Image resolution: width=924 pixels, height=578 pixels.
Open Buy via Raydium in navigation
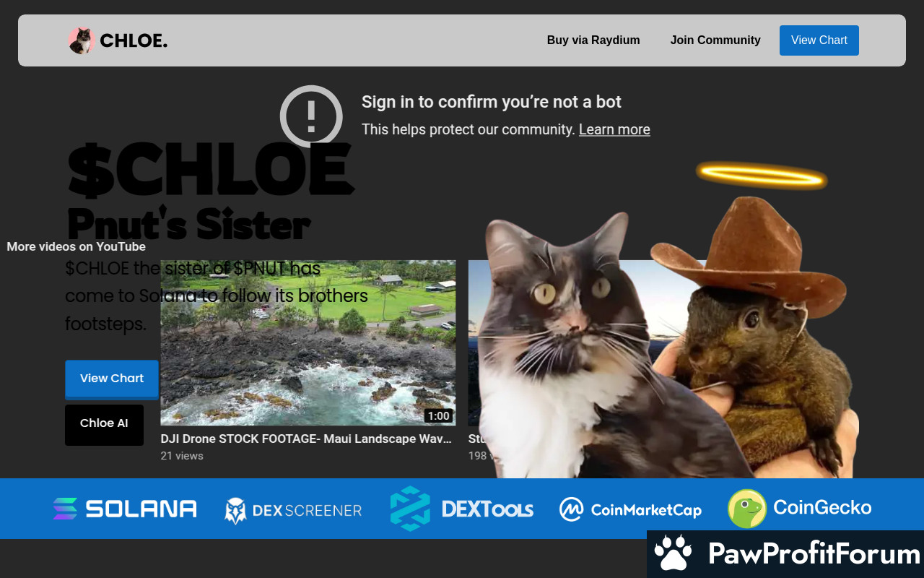593,40
